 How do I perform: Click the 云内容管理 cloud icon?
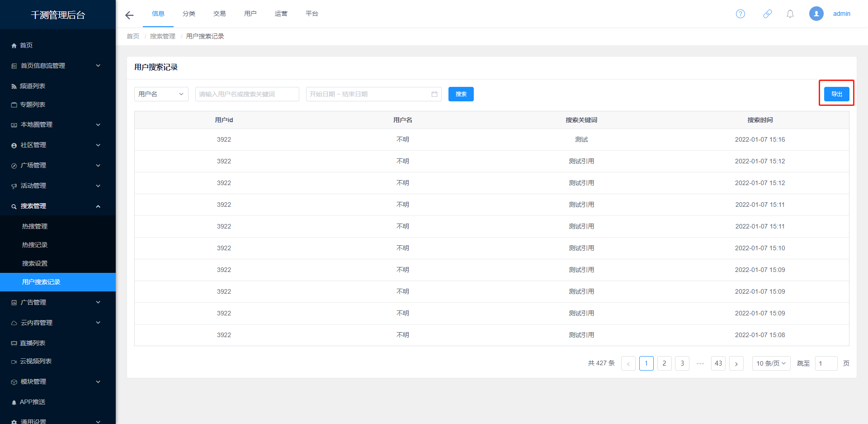point(14,323)
